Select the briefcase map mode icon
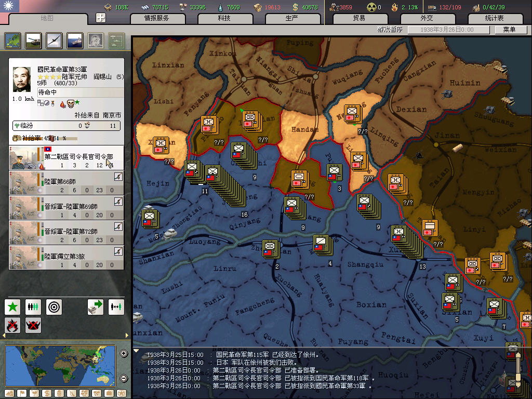The image size is (532, 399). point(109,394)
